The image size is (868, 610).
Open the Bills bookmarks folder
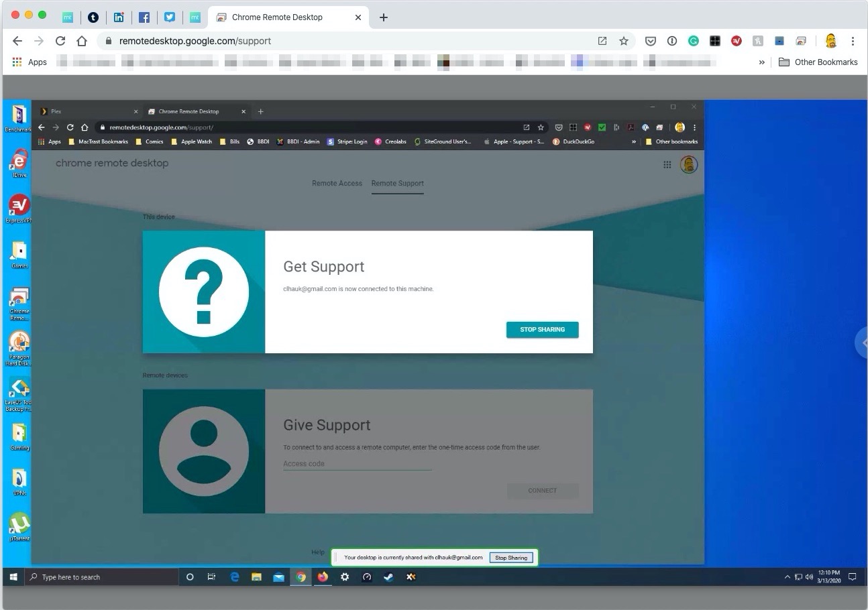[229, 141]
